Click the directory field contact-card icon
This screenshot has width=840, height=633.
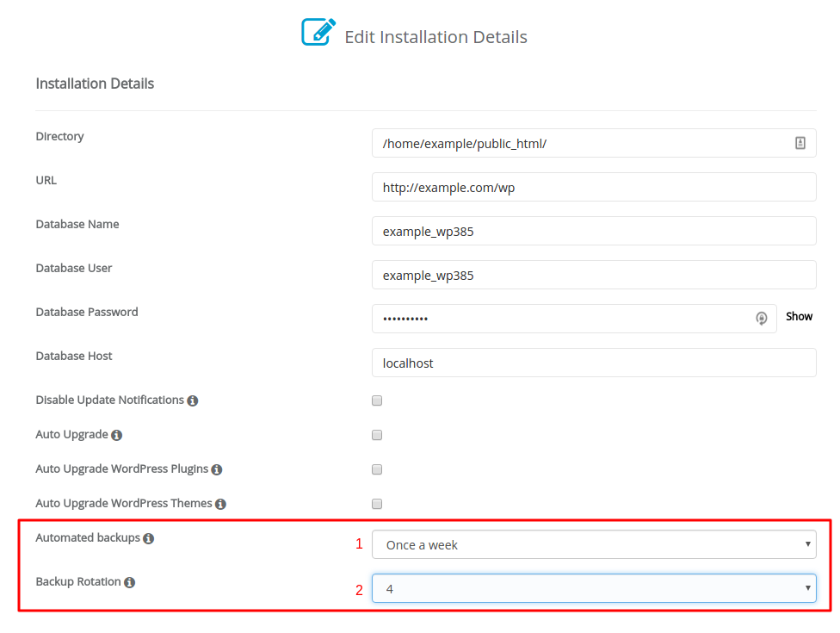point(800,143)
